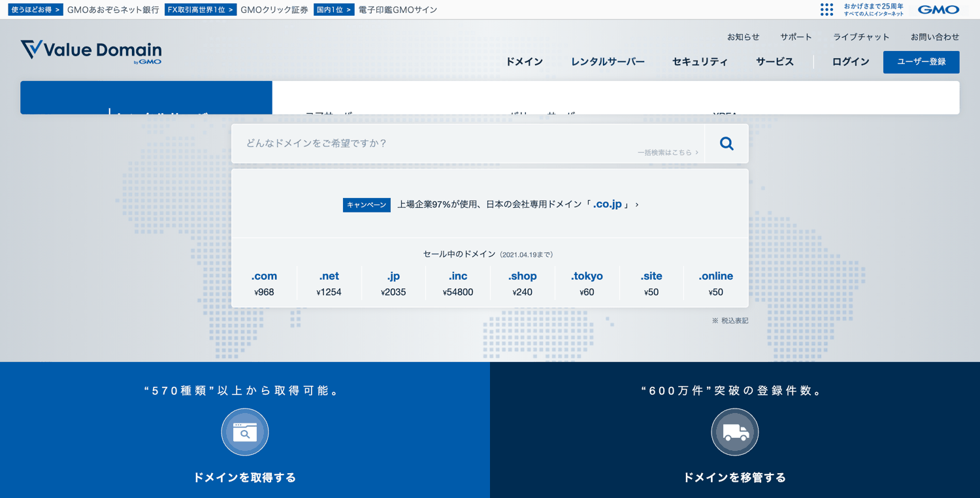Open 電子印鑑GMOサイン link
980x498 pixels.
pos(398,10)
